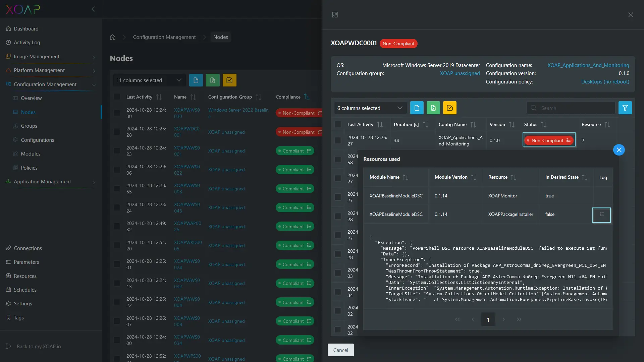Export Nodes list as Excel (green icon)
The width and height of the screenshot is (644, 362).
[x=213, y=80]
